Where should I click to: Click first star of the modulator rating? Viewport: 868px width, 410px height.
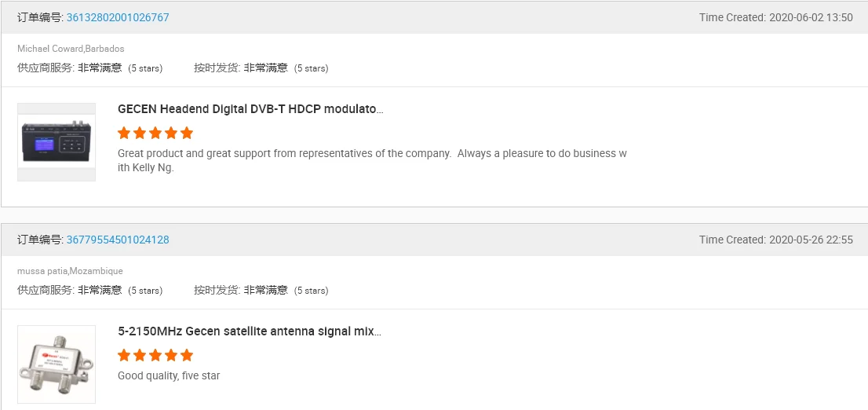124,133
